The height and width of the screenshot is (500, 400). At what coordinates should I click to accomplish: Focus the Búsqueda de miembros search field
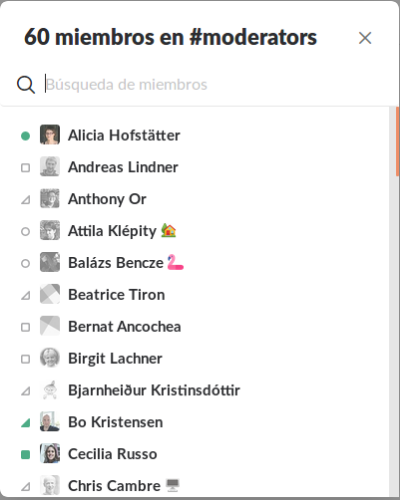pos(213,85)
